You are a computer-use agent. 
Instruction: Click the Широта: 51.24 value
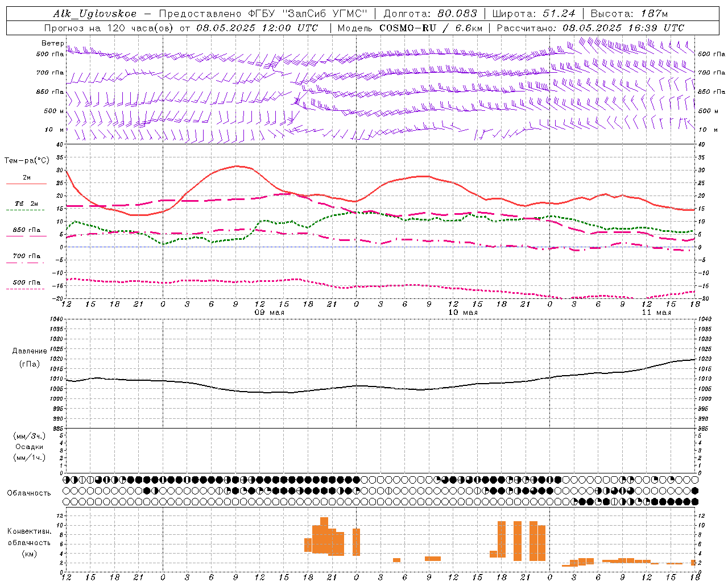point(533,14)
